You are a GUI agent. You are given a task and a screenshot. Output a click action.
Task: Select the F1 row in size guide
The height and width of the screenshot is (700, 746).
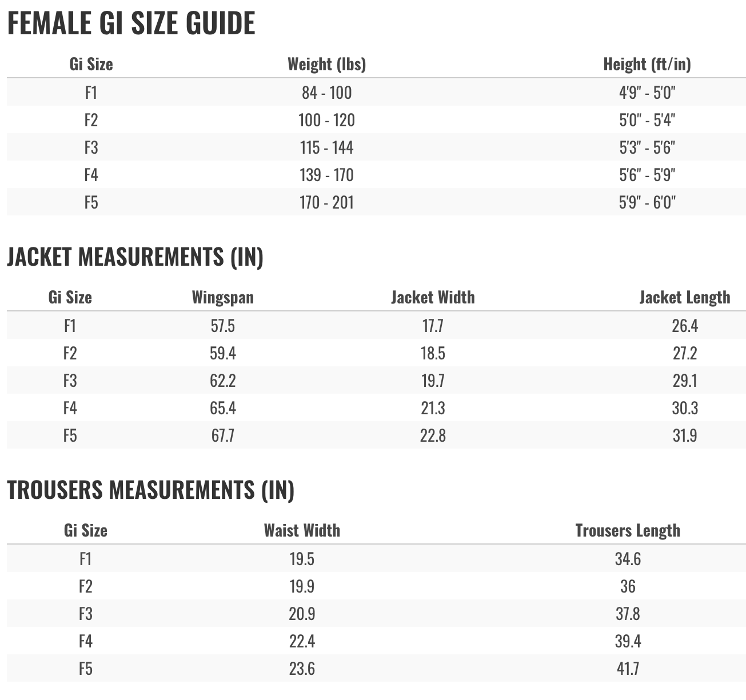376,92
